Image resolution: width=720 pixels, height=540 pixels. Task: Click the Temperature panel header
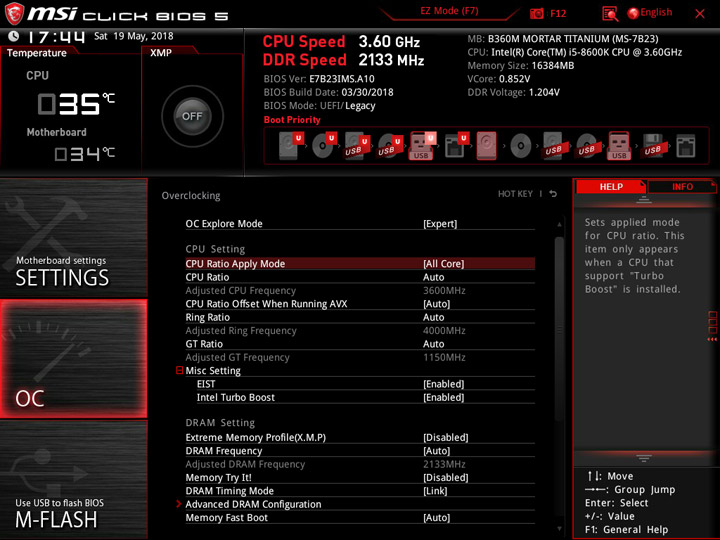(x=37, y=53)
